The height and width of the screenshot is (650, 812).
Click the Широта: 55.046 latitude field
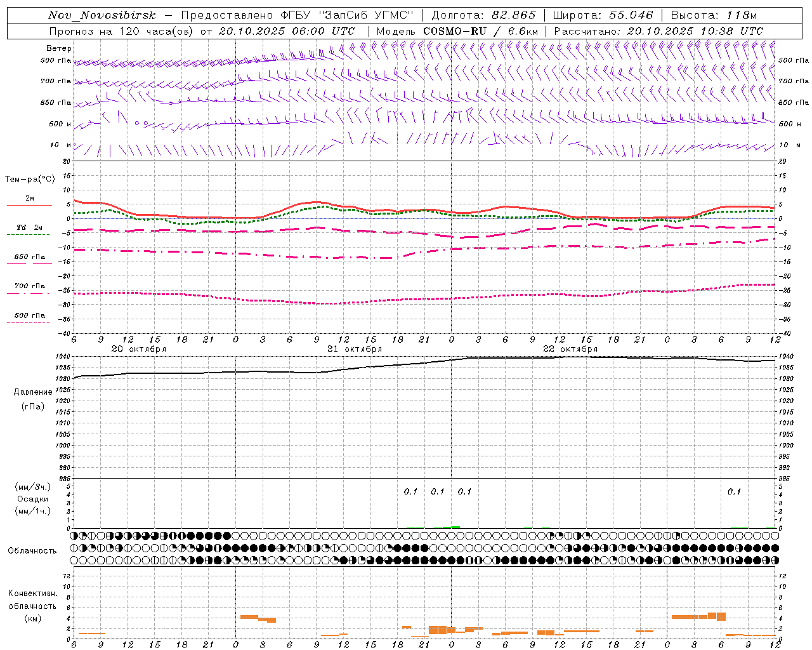tap(603, 16)
